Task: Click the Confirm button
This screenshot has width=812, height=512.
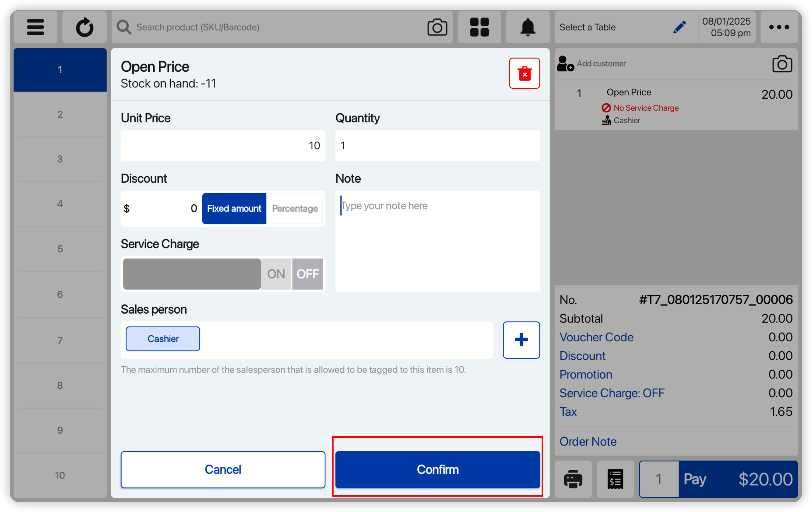Action: point(437,470)
